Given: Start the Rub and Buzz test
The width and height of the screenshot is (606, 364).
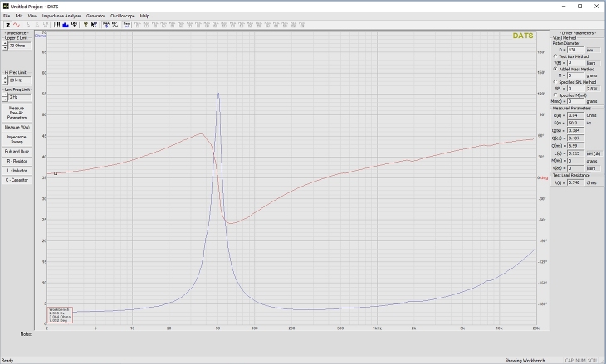Looking at the screenshot, I should tap(17, 152).
